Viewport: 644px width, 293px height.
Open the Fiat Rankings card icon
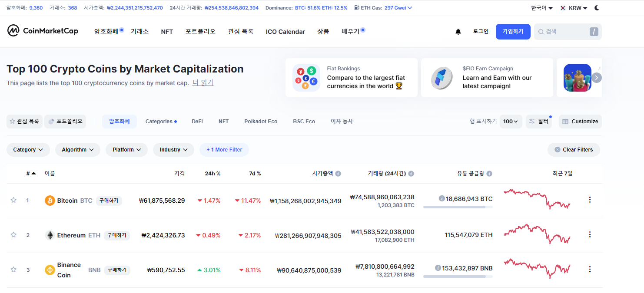pyautogui.click(x=306, y=78)
